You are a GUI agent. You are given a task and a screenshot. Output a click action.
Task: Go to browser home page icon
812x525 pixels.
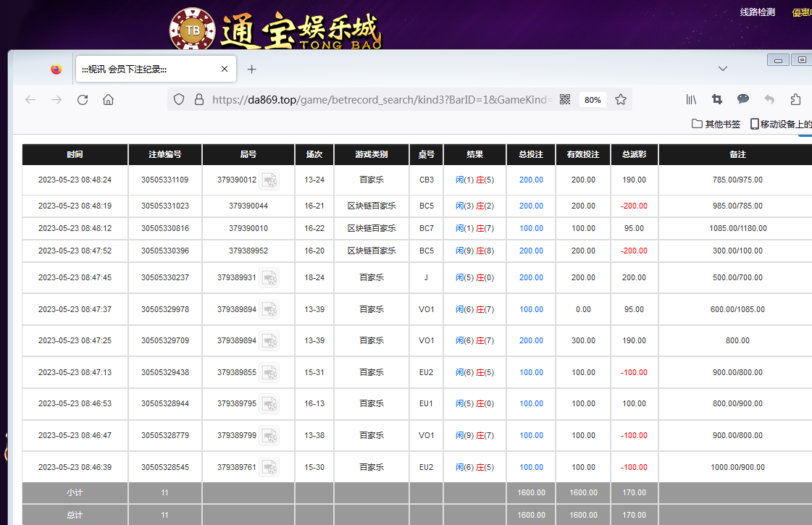point(108,100)
